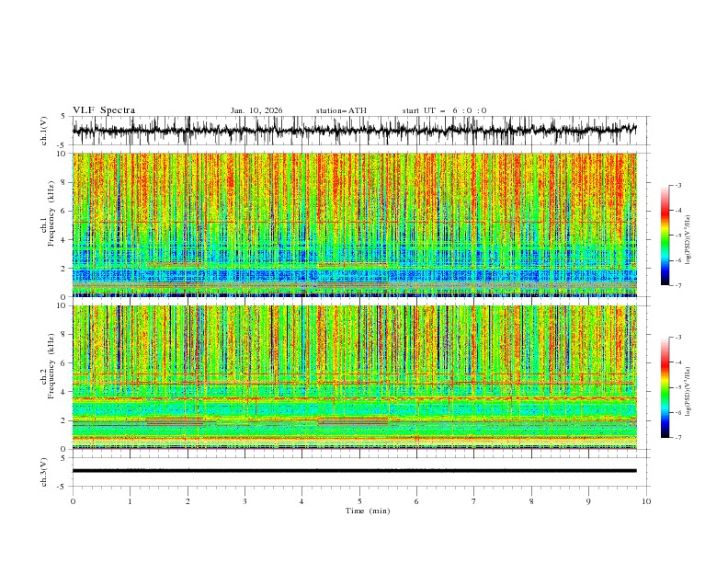Click time axis tick label '10'
Image resolution: width=728 pixels, height=563 pixels.
click(646, 501)
